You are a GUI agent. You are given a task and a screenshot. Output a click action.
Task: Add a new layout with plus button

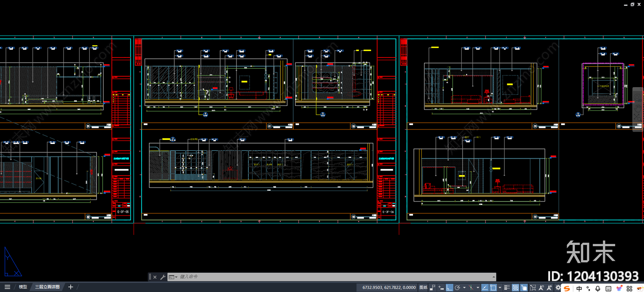(x=70, y=287)
